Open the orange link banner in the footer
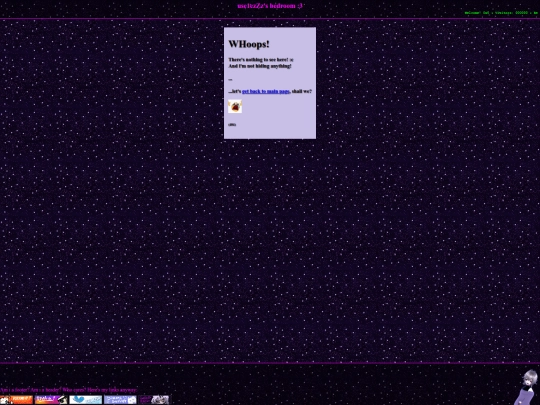 pyautogui.click(x=16, y=399)
